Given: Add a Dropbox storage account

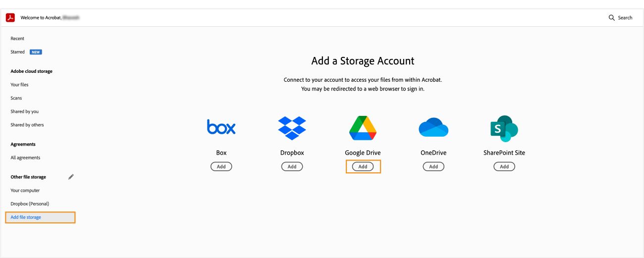Looking at the screenshot, I should 292,166.
